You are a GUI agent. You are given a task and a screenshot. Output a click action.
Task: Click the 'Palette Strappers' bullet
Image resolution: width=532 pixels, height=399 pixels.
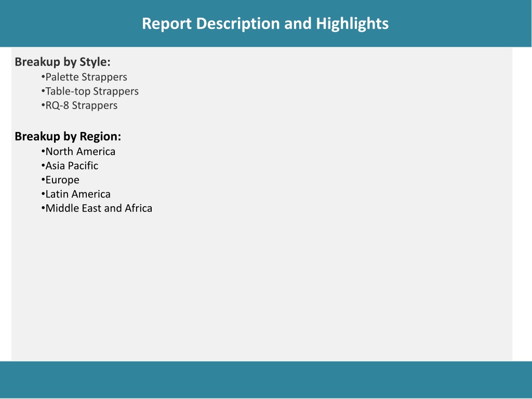coord(84,77)
